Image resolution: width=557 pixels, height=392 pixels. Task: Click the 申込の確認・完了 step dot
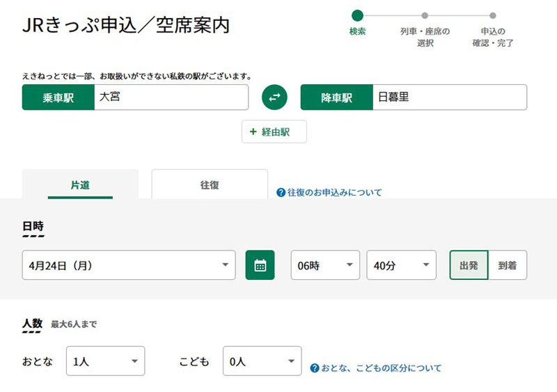(493, 15)
